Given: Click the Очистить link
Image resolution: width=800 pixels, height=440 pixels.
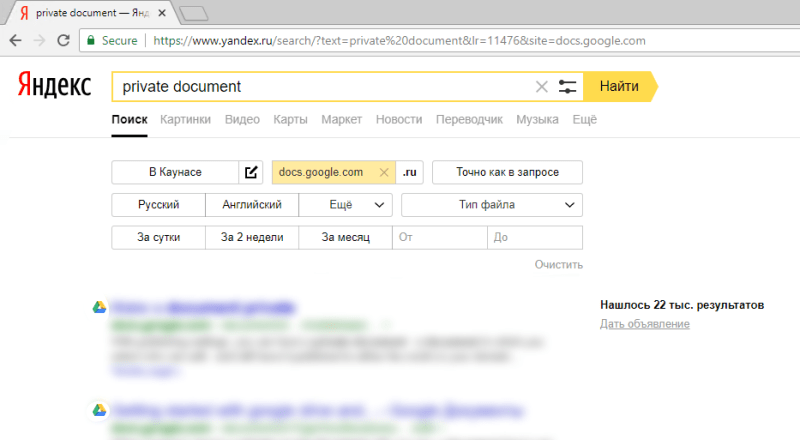Looking at the screenshot, I should (x=558, y=265).
